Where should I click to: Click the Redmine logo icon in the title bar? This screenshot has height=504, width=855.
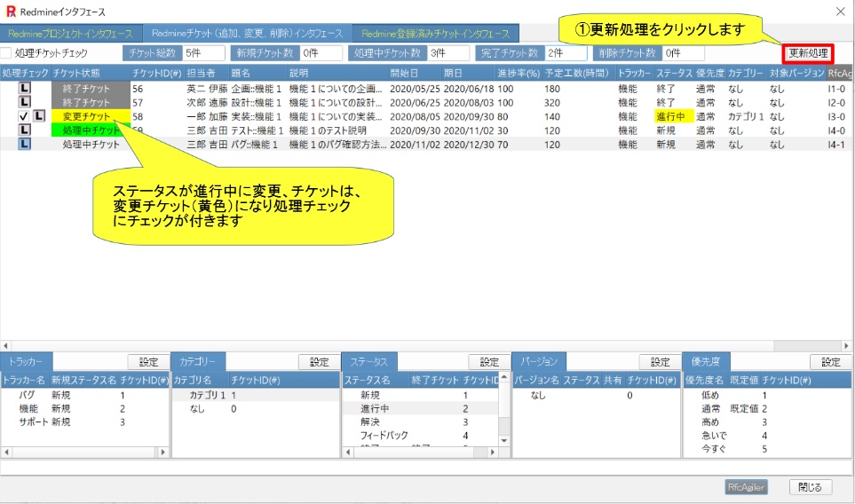(x=11, y=12)
